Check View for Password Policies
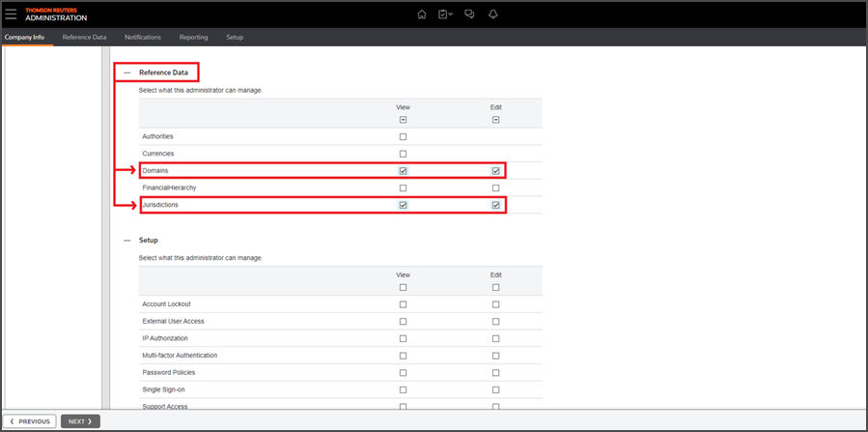868x432 pixels. pos(403,373)
